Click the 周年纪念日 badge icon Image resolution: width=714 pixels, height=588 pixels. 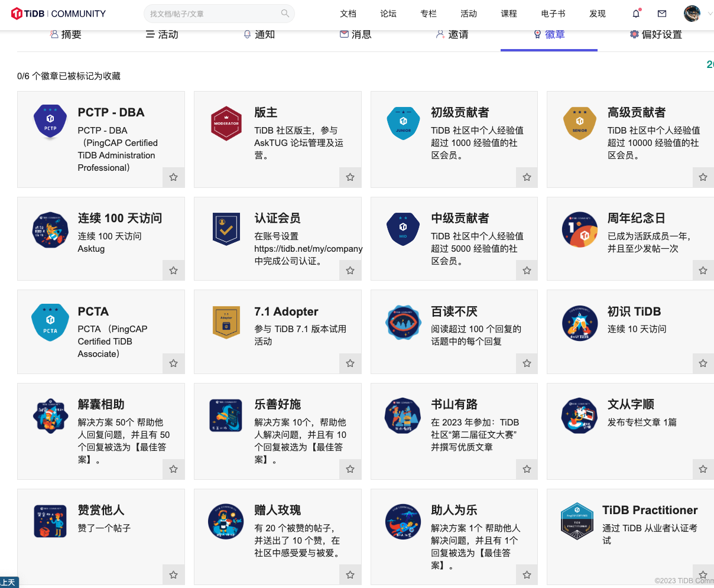[580, 229]
